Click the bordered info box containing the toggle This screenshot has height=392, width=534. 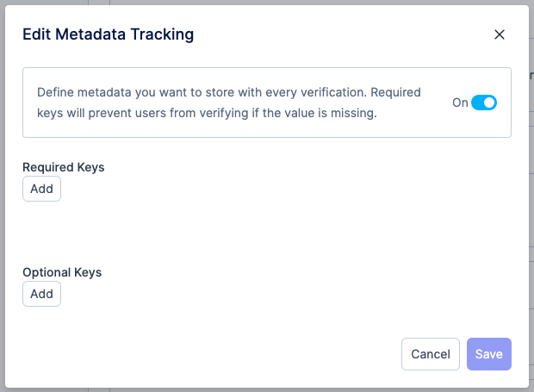tap(267, 126)
